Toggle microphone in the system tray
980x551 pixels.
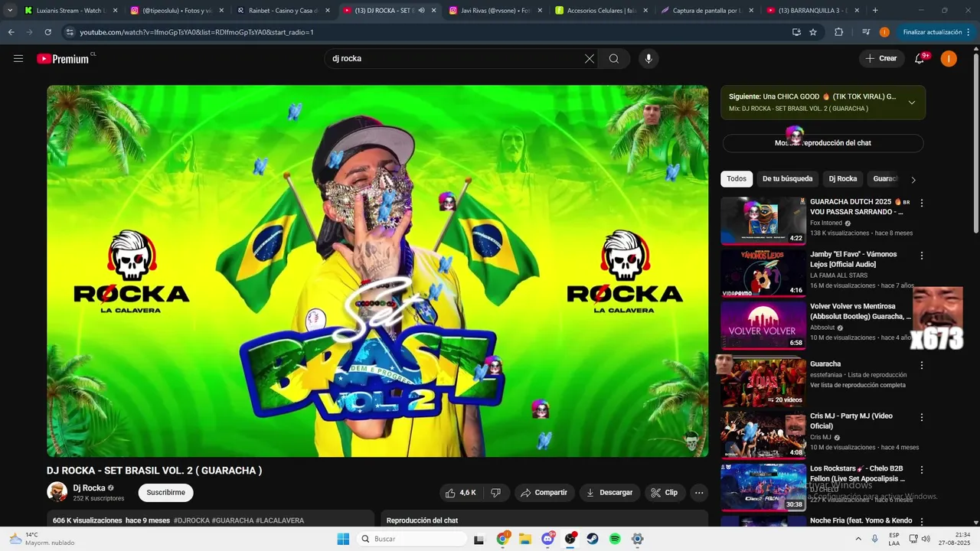pos(875,539)
